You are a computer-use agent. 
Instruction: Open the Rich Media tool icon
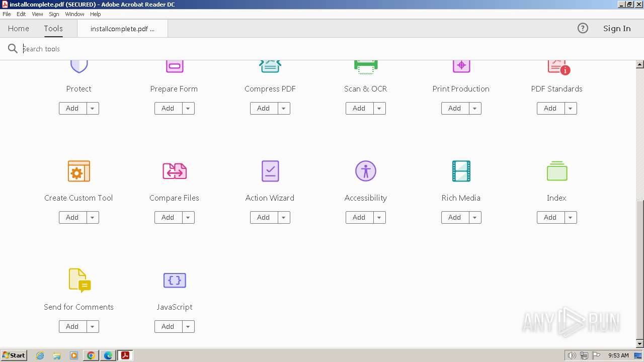[461, 171]
